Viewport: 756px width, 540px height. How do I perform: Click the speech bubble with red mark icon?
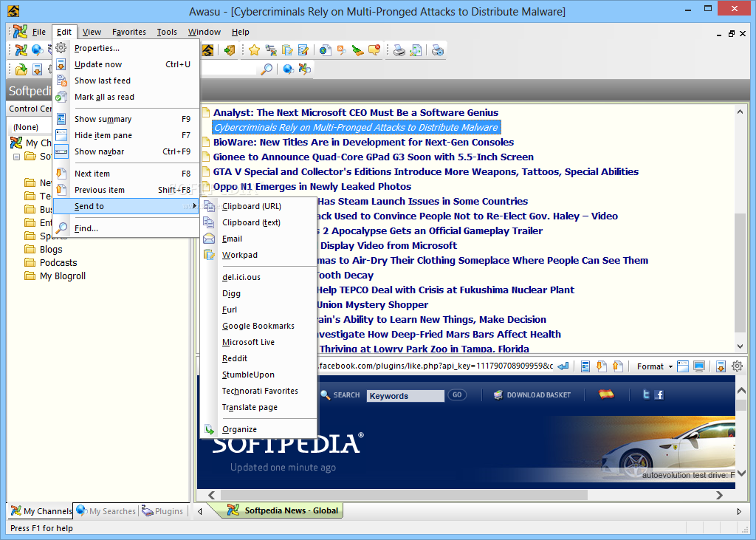374,50
